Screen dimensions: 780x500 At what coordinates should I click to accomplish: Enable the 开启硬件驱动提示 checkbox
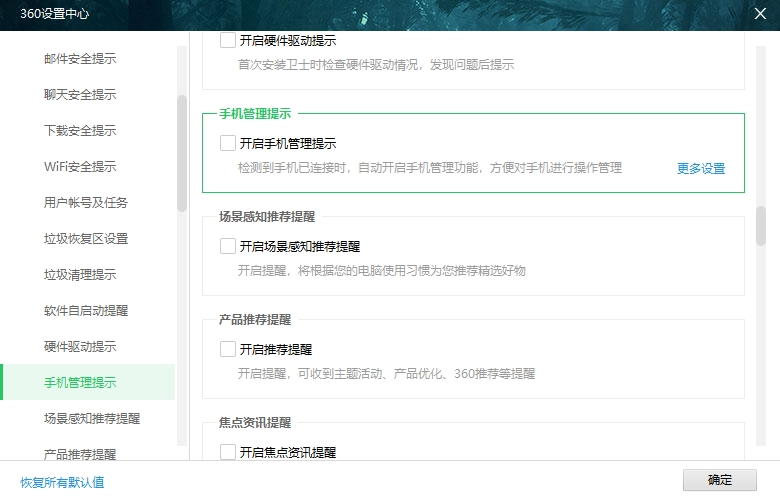point(228,40)
